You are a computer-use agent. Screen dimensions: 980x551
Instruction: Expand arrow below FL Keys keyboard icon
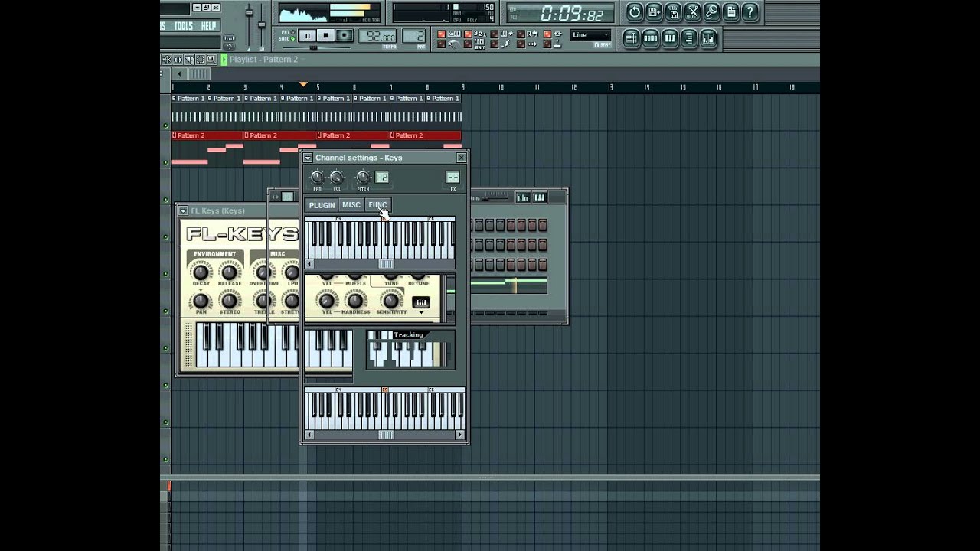(421, 312)
